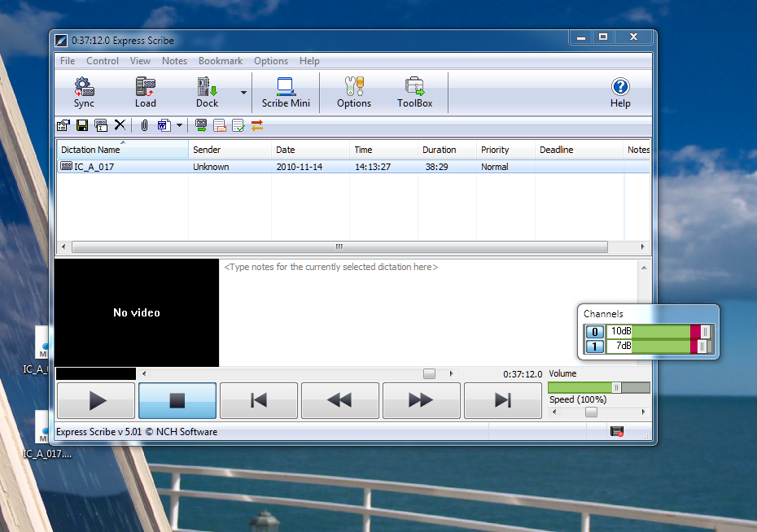
Task: Click the orange swap arrows icon
Action: click(257, 125)
